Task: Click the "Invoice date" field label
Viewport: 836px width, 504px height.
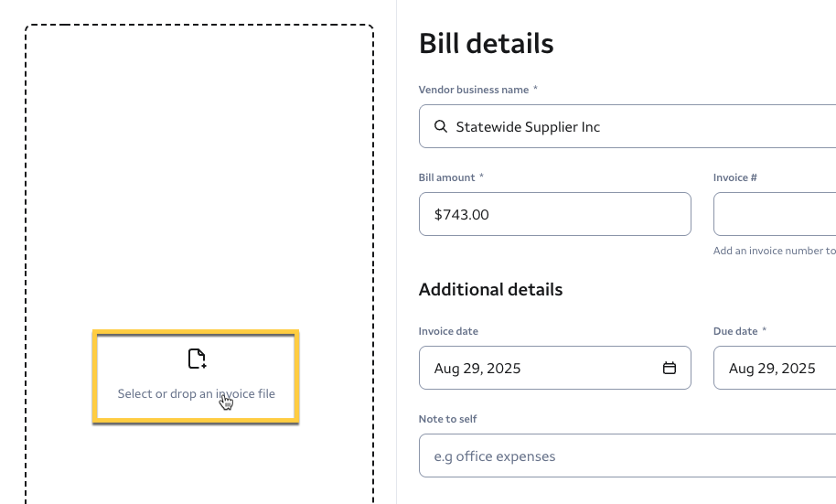Action: tap(448, 331)
